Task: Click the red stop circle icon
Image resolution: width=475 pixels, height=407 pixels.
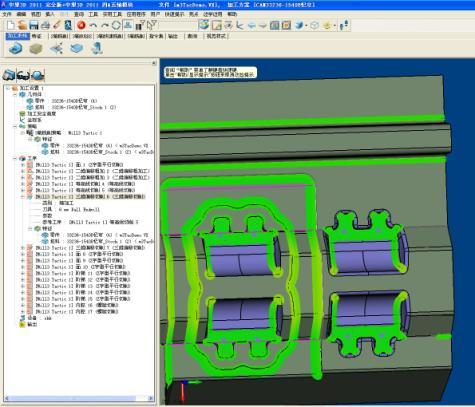Action: [x=81, y=25]
